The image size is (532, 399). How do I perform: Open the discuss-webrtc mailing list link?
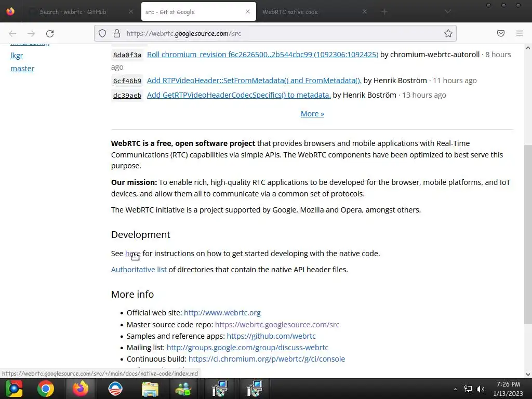pyautogui.click(x=247, y=348)
